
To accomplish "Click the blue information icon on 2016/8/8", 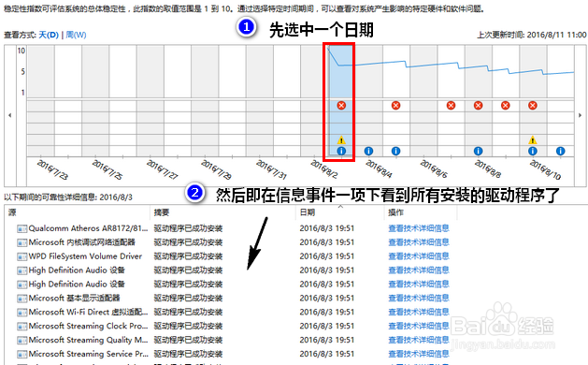I will click(478, 151).
